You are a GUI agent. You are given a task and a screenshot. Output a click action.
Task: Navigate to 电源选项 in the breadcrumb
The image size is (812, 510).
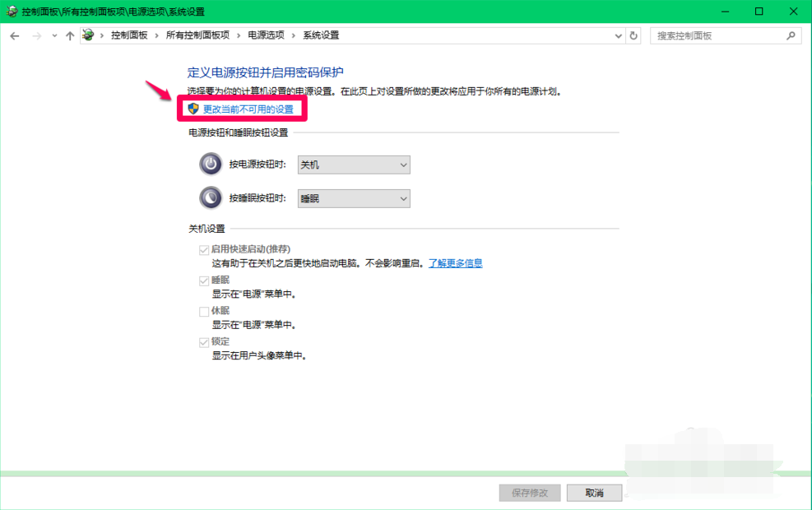tap(266, 36)
